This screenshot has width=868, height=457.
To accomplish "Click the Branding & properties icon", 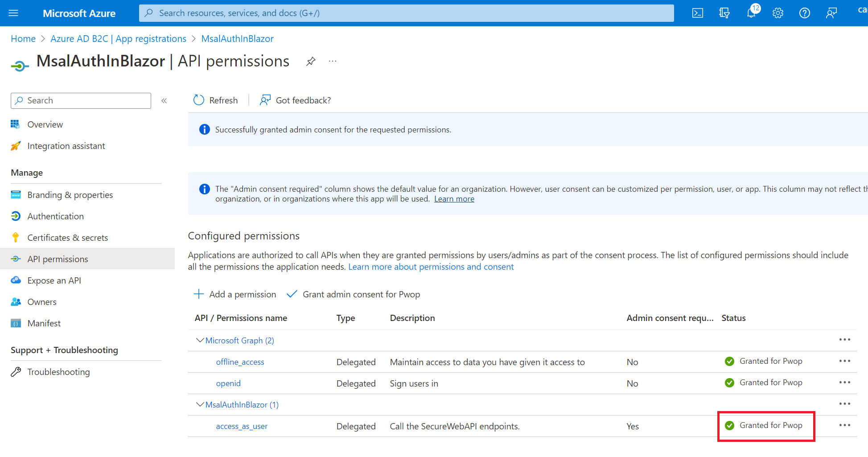I will (x=16, y=195).
